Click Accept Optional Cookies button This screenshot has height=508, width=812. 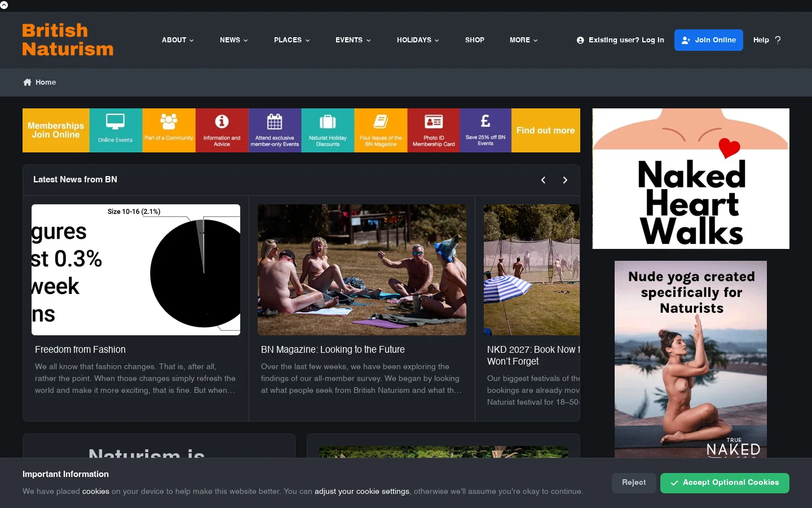[x=725, y=483]
